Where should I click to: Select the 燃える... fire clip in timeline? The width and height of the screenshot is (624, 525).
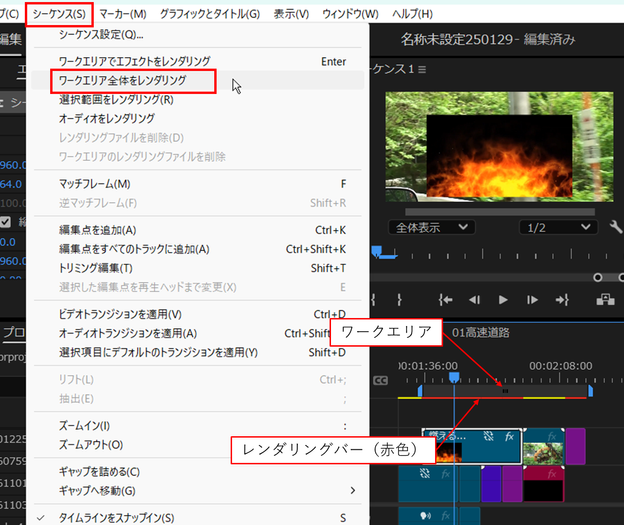point(472,446)
